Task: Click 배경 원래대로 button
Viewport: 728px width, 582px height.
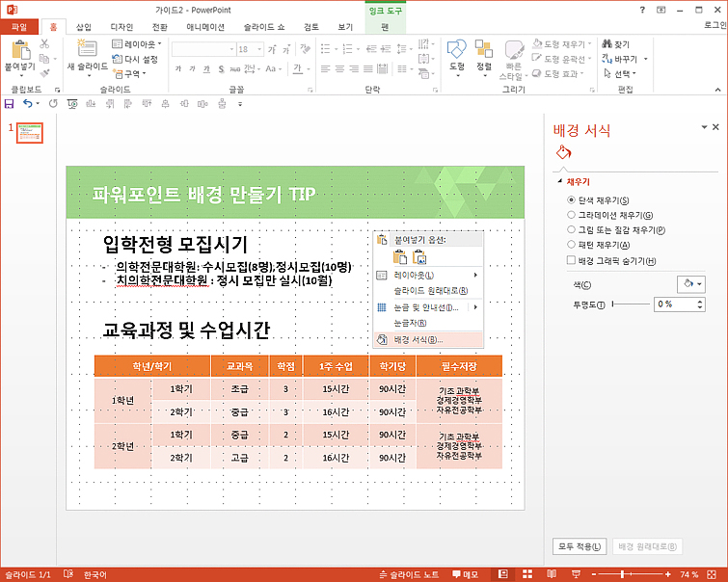Action: pyautogui.click(x=647, y=546)
